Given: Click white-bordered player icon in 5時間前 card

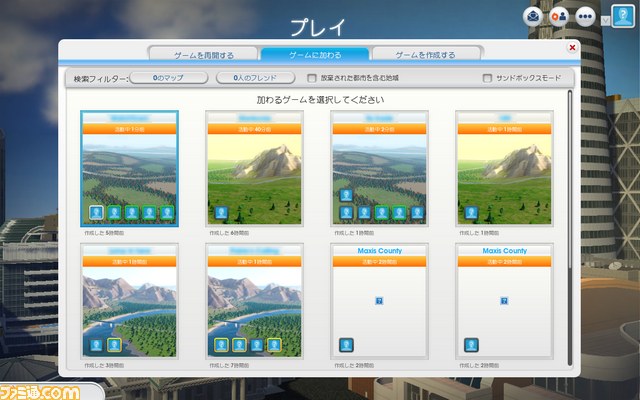Looking at the screenshot, I should pyautogui.click(x=96, y=213).
